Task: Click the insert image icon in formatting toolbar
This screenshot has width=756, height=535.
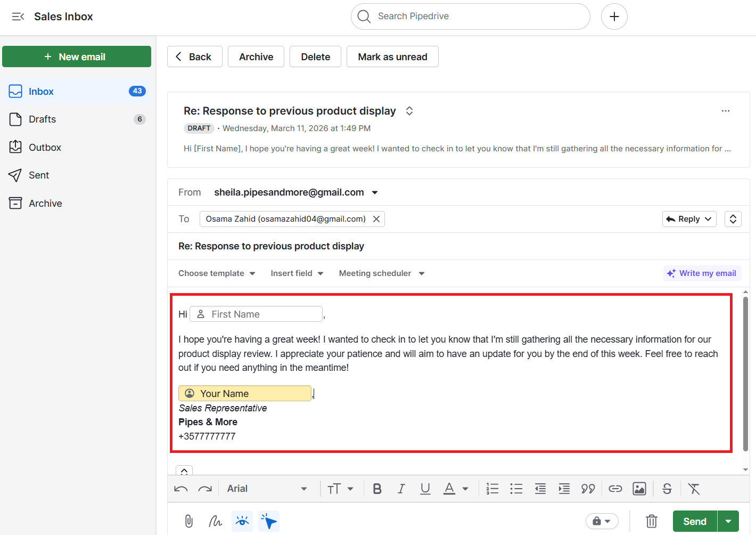Action: point(639,488)
